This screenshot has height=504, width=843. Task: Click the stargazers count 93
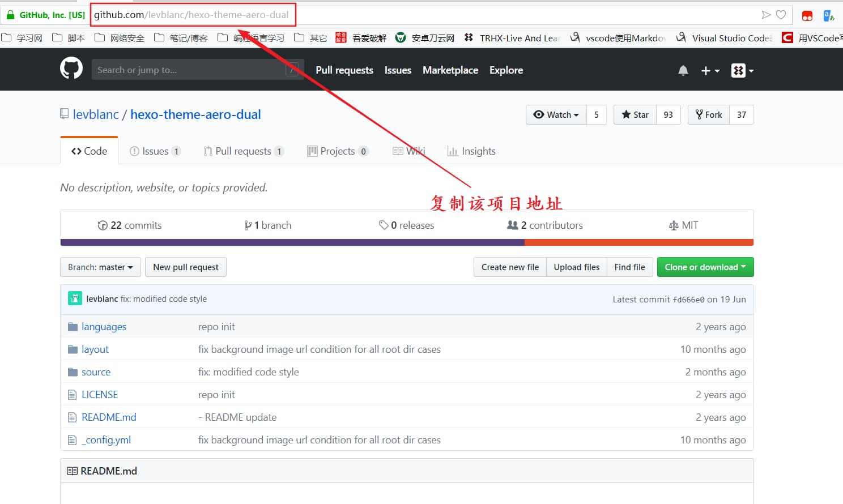coord(669,114)
